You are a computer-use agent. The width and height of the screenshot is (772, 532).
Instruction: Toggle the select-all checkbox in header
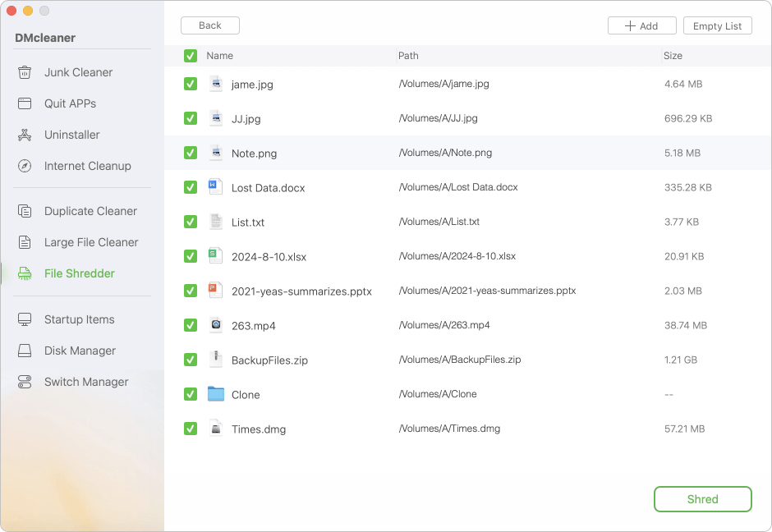coord(190,56)
